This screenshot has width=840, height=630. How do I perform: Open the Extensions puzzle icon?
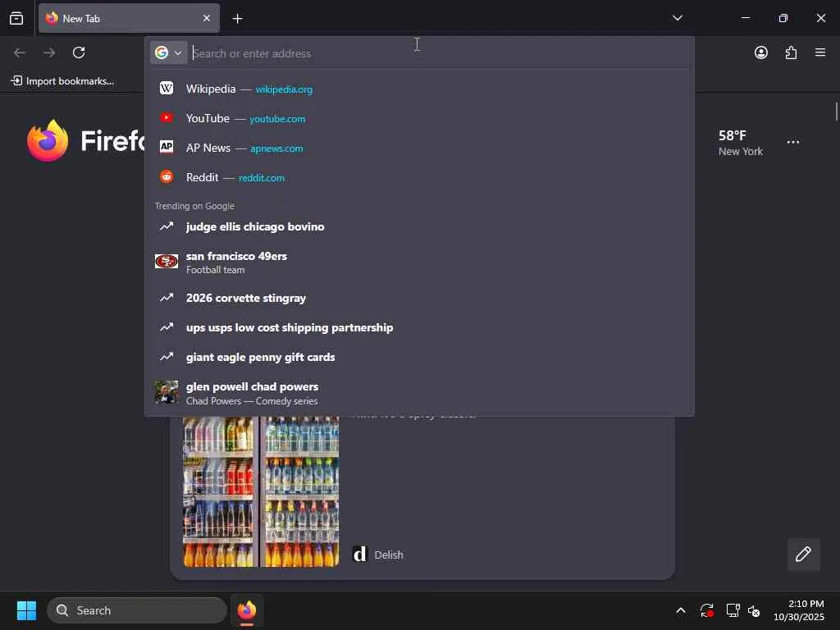(x=791, y=52)
